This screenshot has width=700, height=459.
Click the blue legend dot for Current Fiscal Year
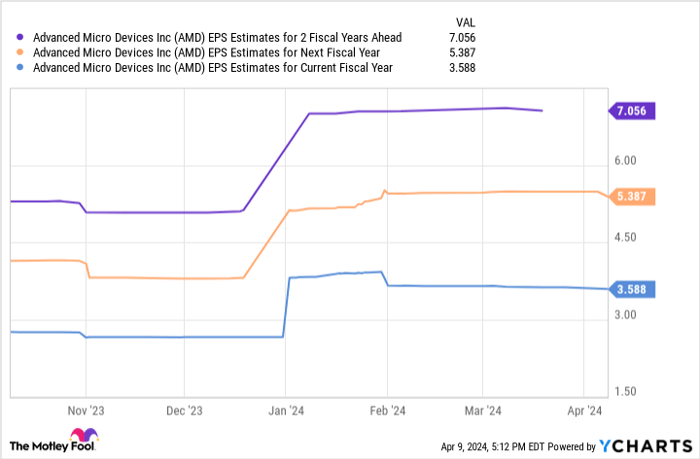pyautogui.click(x=19, y=67)
